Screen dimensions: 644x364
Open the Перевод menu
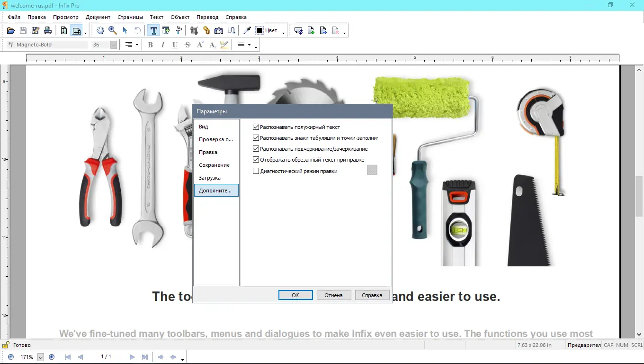[207, 17]
